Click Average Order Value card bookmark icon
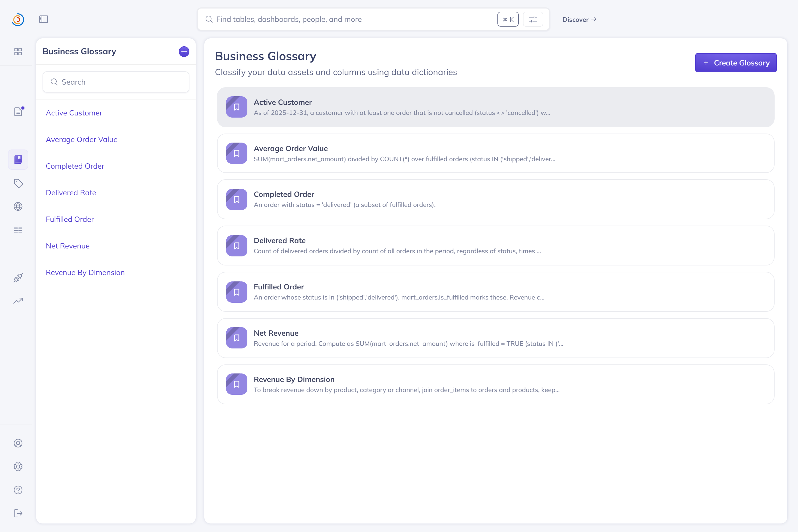Viewport: 798px width, 532px height. tap(236, 153)
